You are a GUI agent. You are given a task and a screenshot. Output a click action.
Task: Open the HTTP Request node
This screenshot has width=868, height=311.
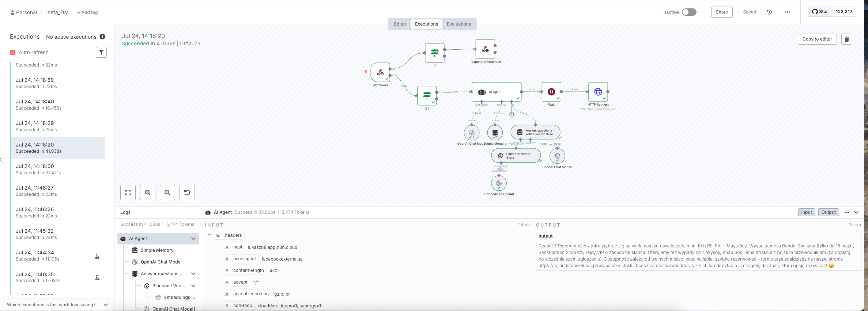598,92
